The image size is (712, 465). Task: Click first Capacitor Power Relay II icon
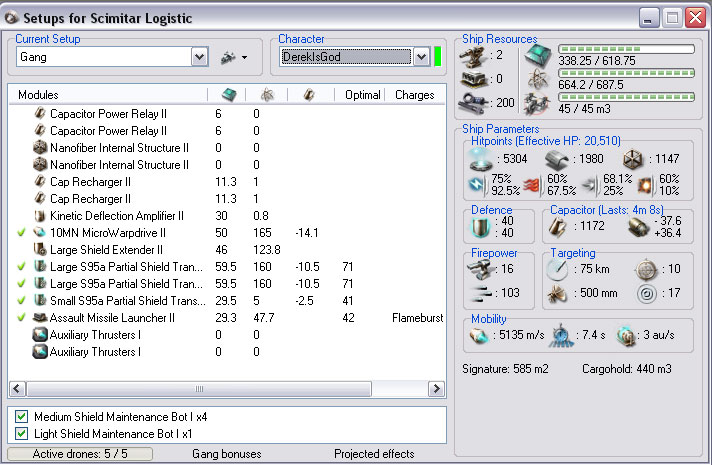click(x=40, y=114)
